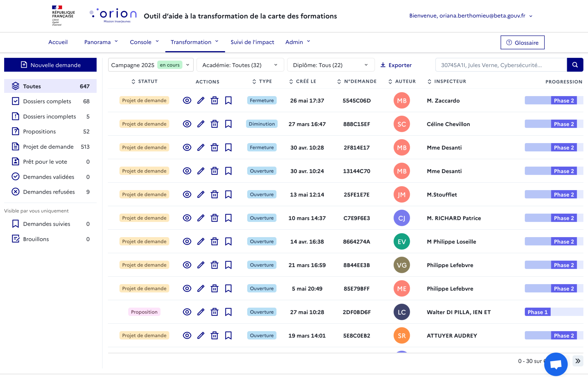588x377 pixels.
Task: Edit request 5545C06D with pencil icon
Action: 201,100
